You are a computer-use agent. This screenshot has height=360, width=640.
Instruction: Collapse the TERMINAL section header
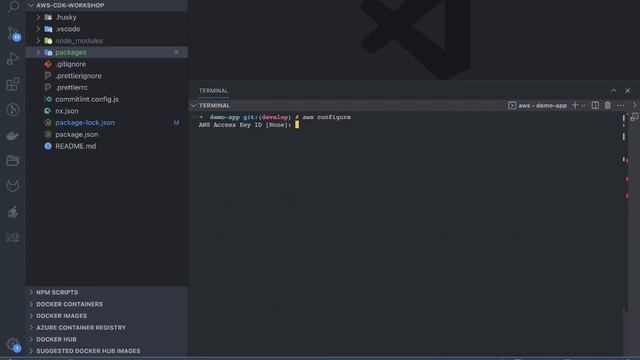pyautogui.click(x=211, y=105)
